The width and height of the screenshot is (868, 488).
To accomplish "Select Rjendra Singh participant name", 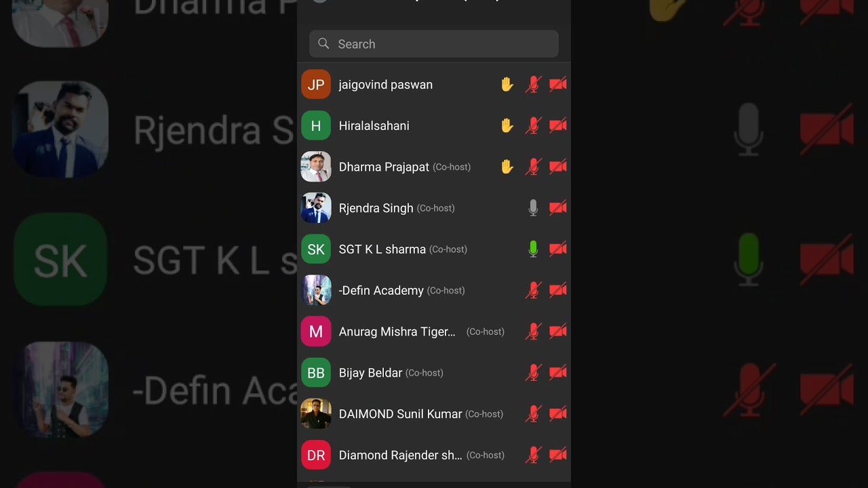I will coord(376,208).
